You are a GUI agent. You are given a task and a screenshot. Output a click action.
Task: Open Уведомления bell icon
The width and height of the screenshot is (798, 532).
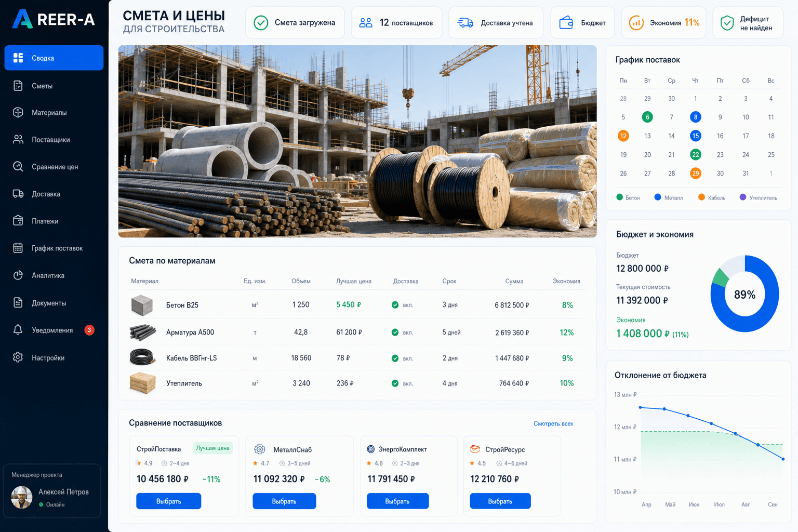pyautogui.click(x=18, y=330)
